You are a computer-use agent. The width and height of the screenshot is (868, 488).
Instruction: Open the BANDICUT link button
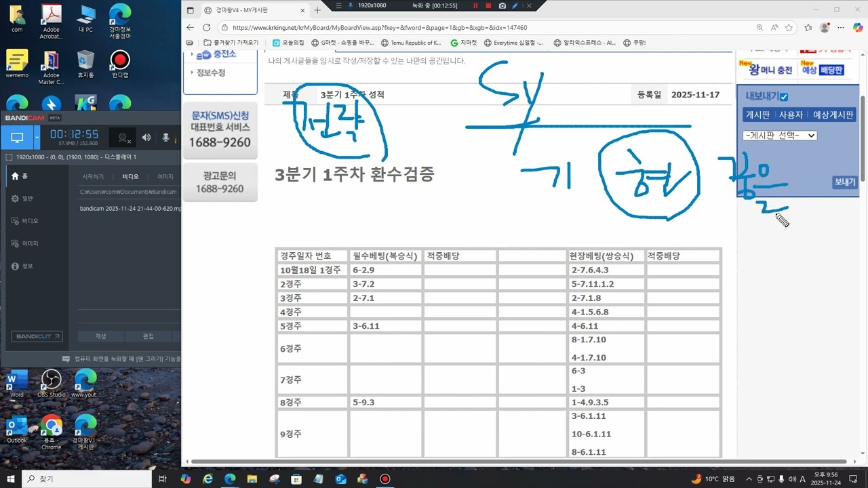(x=37, y=336)
